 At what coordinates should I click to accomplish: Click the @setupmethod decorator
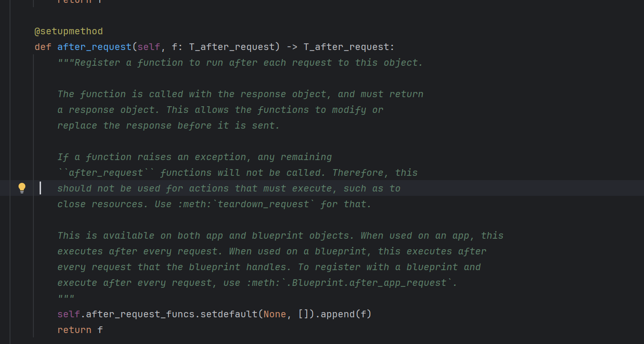coord(68,31)
